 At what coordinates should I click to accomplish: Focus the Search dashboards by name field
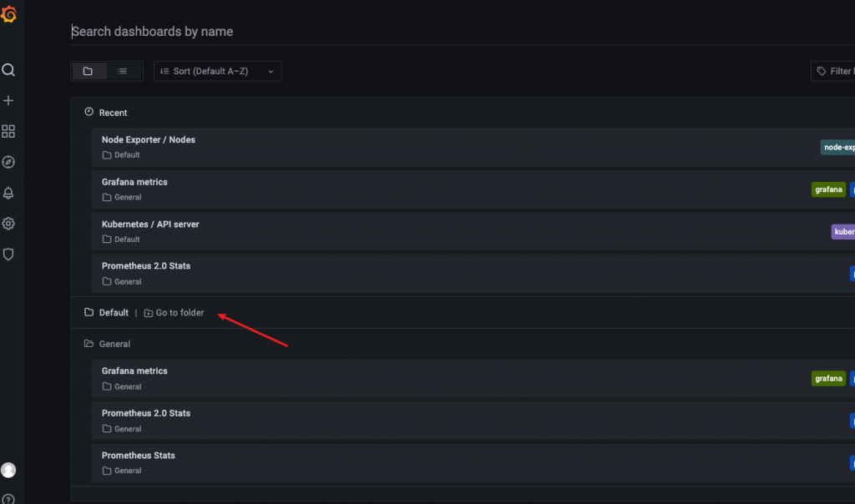463,32
